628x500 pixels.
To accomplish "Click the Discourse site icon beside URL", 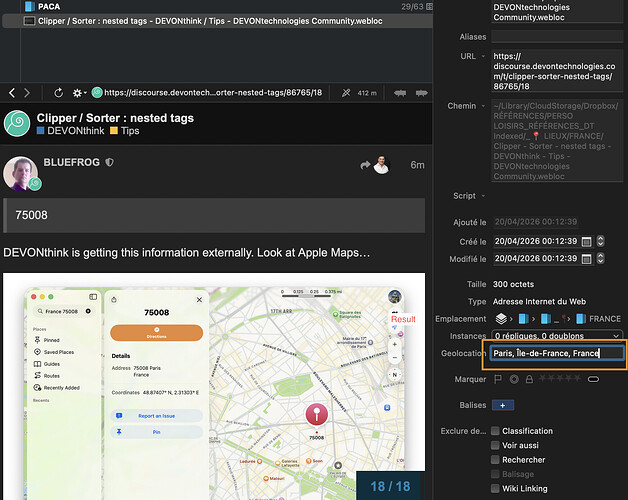I will tap(97, 93).
